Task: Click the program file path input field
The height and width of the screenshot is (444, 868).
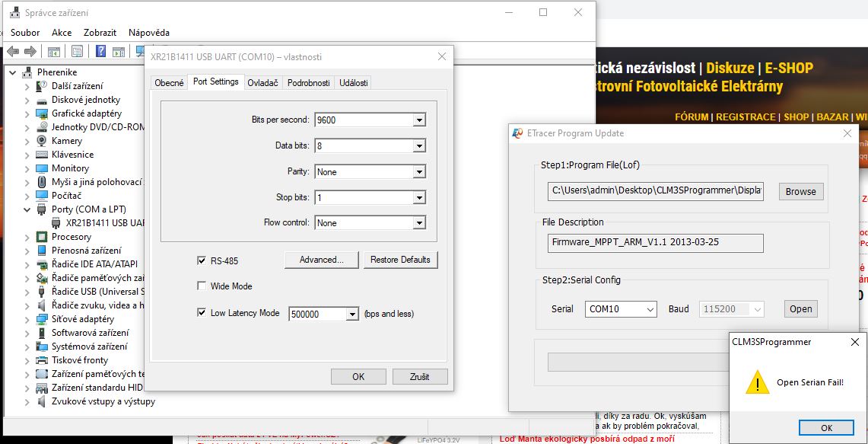Action: coord(656,191)
